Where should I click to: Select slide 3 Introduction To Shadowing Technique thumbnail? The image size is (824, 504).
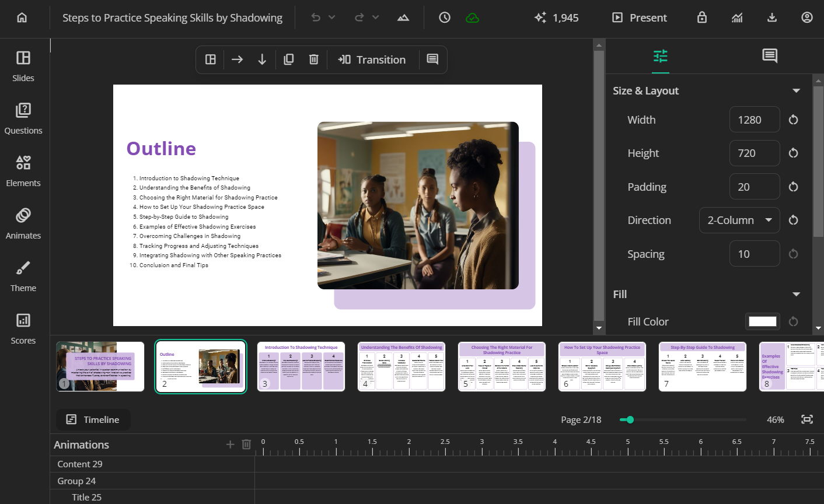301,366
